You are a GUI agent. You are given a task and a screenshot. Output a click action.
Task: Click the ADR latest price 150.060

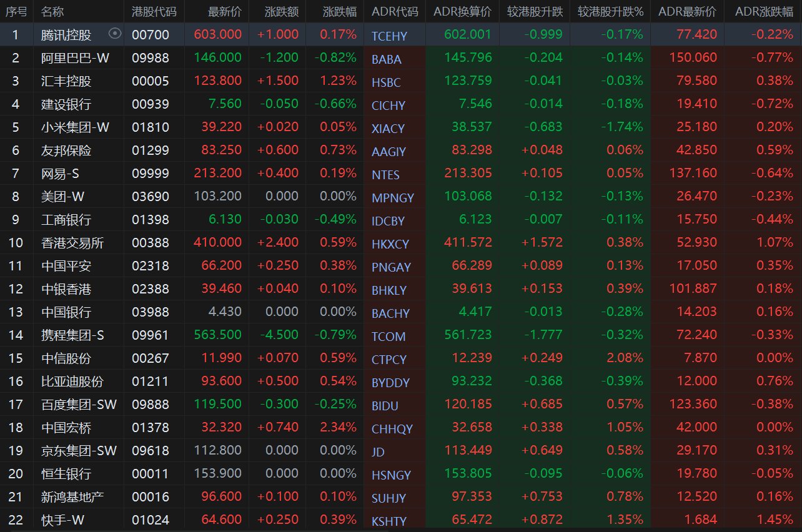[693, 58]
